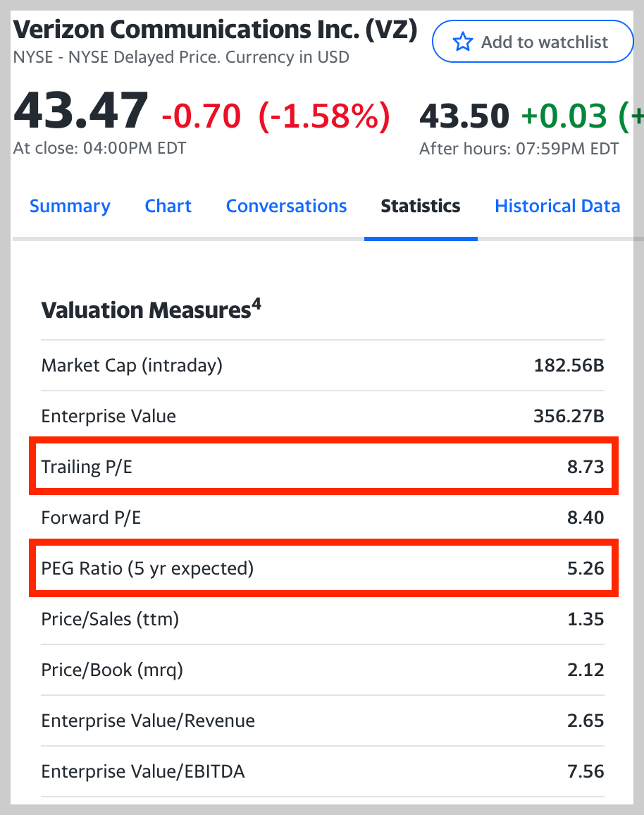Click the Price/Sales (ttm) label
Screen dimensions: 644x815
110,619
